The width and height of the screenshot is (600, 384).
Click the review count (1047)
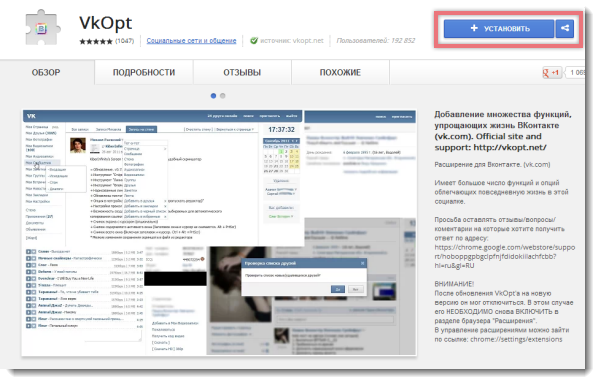(125, 41)
